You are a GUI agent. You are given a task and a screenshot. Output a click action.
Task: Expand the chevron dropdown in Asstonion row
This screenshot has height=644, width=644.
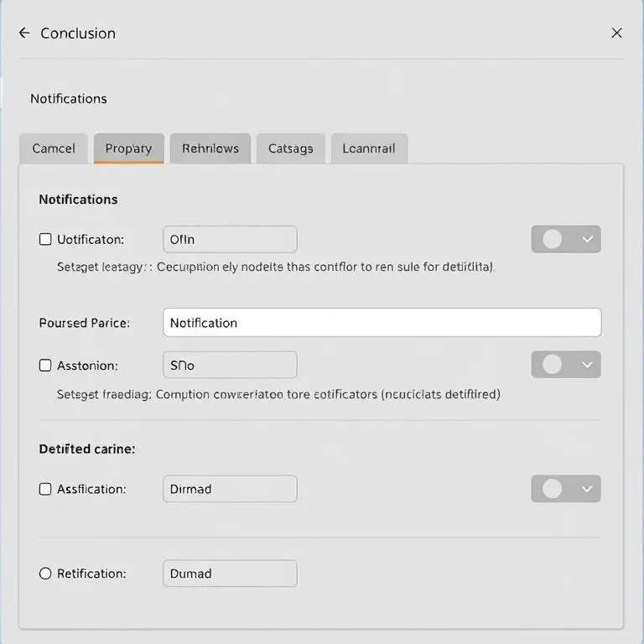tap(588, 365)
